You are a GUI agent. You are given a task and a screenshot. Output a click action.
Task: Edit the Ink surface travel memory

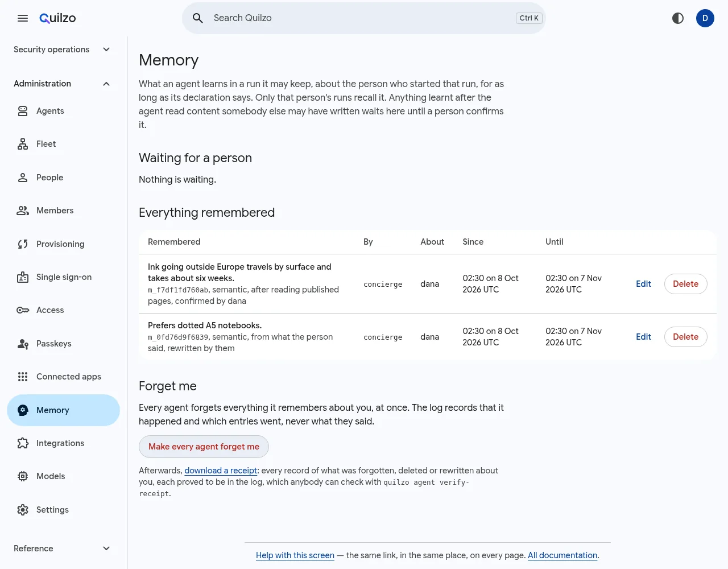click(x=643, y=284)
